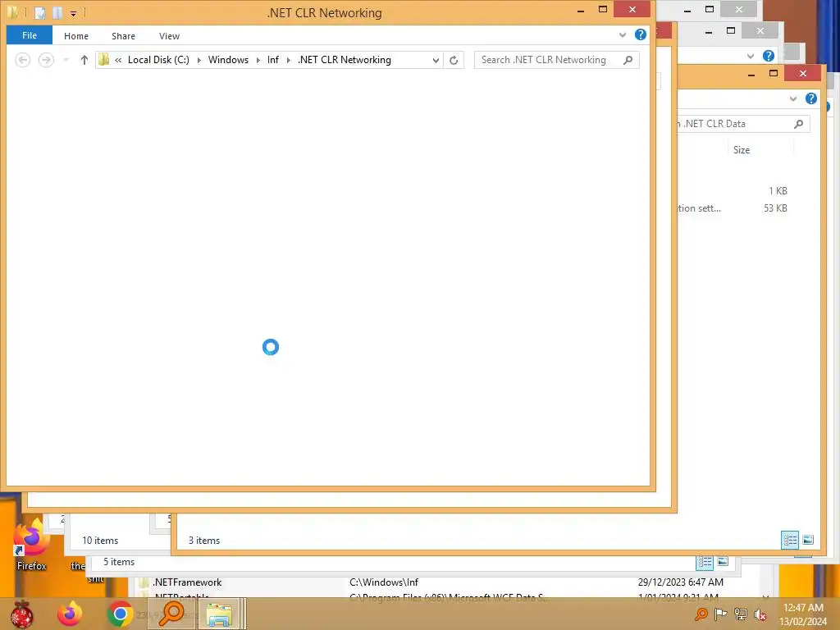Click the Christmas ornament start button in taskbar

pyautogui.click(x=22, y=614)
